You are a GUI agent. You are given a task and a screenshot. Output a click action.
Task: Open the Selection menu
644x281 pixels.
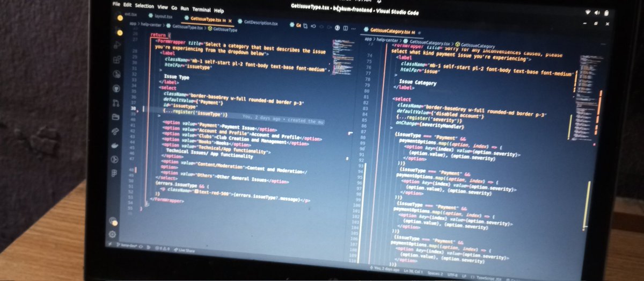pyautogui.click(x=144, y=6)
